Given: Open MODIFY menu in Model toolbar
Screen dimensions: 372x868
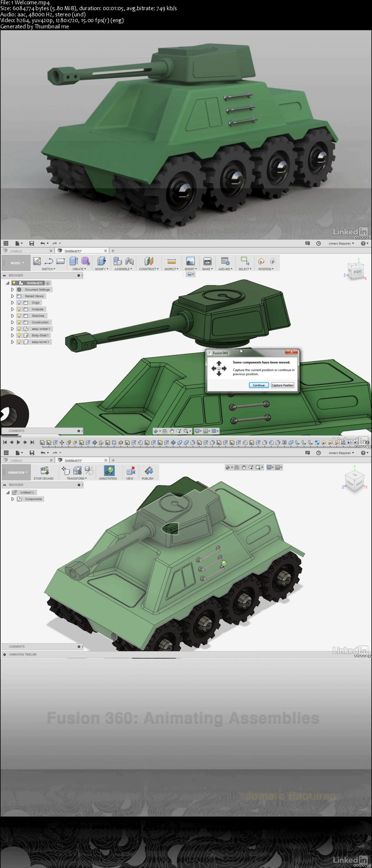Looking at the screenshot, I should pyautogui.click(x=102, y=269).
